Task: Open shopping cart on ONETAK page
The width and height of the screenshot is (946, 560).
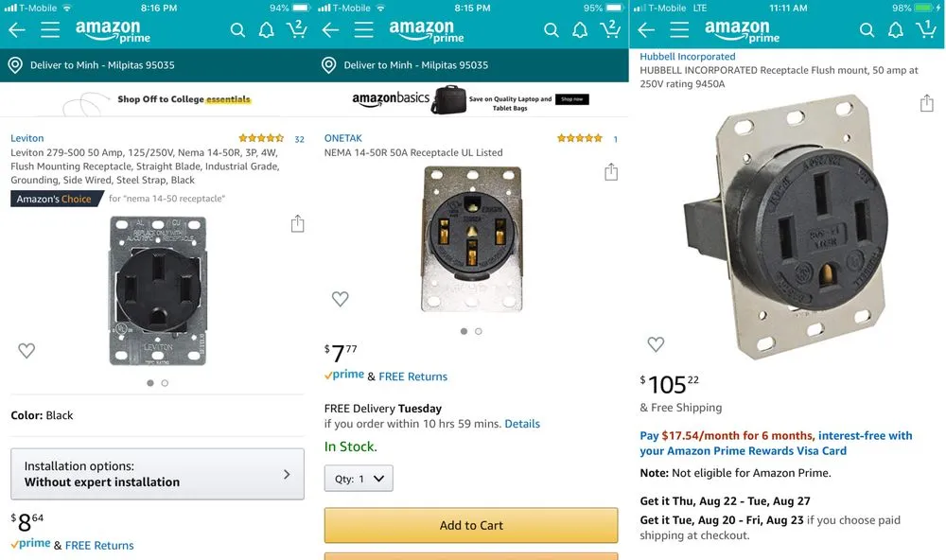Action: click(610, 29)
